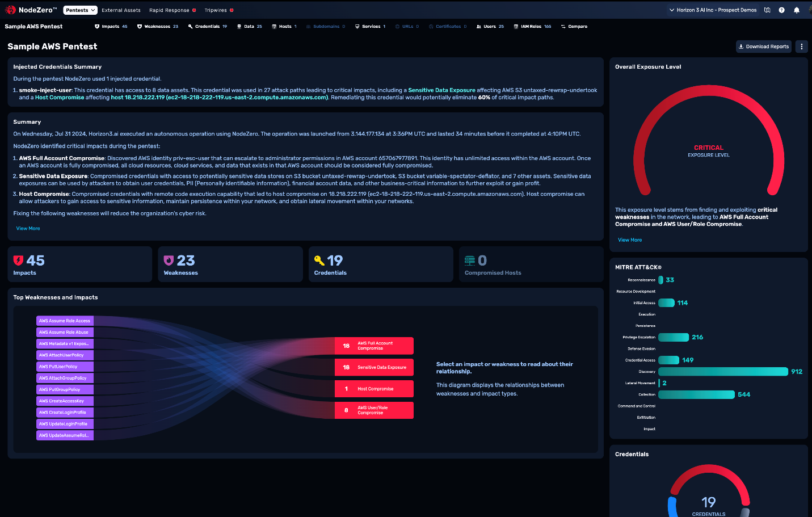
Task: Select AWS UpdateAssumeRol... weakness
Action: coord(65,435)
